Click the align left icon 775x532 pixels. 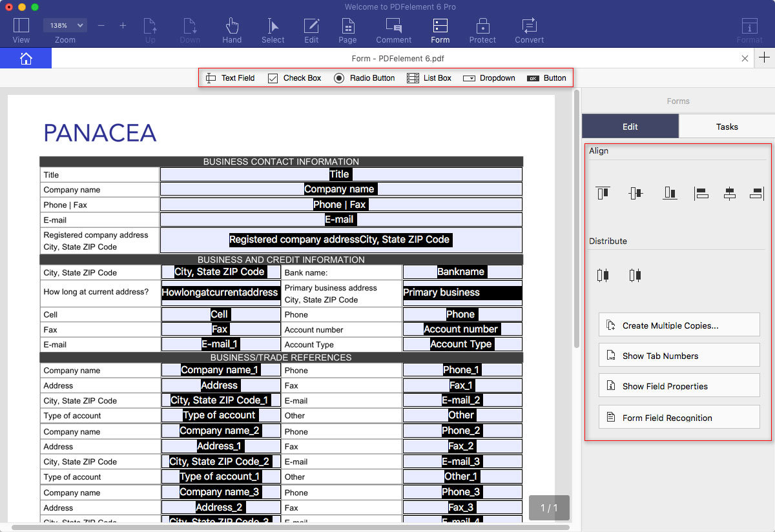[701, 192]
